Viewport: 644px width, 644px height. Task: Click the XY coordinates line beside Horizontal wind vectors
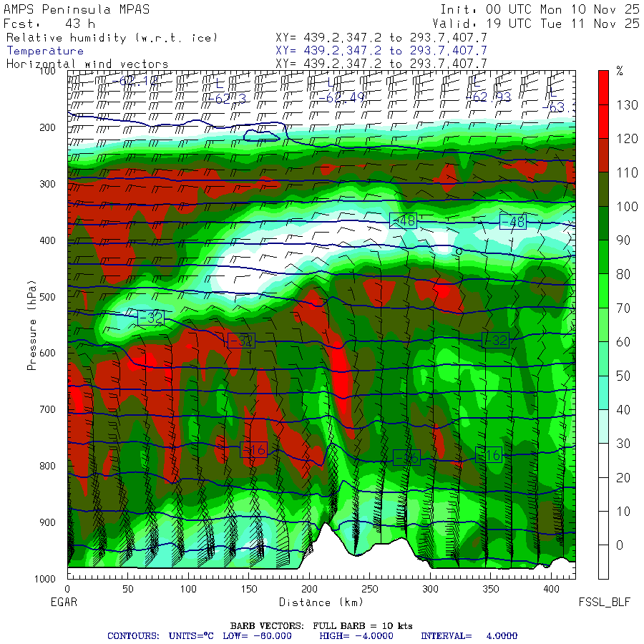381,64
